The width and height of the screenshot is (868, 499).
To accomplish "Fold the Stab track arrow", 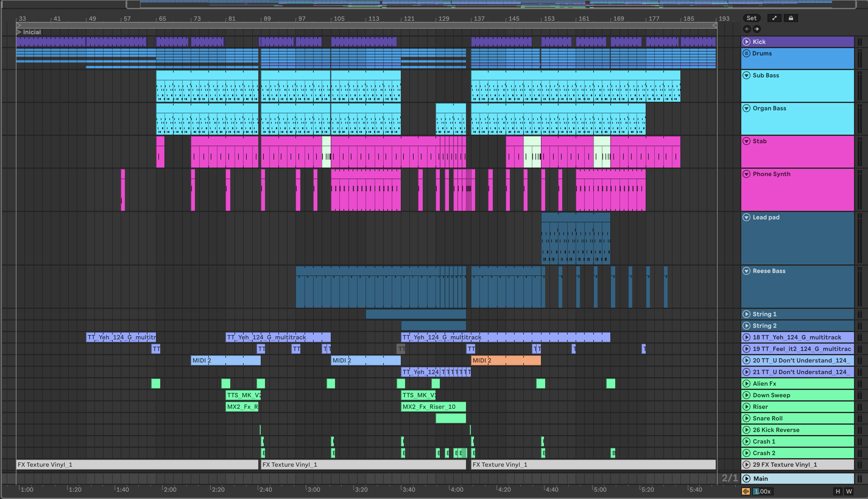I will click(x=746, y=141).
